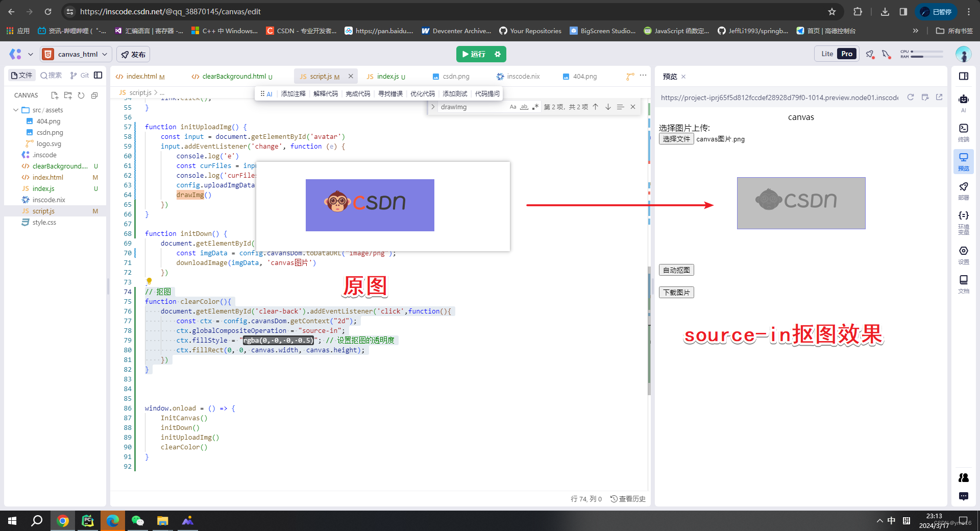This screenshot has height=531, width=980.
Task: Switch to index.js editor tab
Action: 386,76
